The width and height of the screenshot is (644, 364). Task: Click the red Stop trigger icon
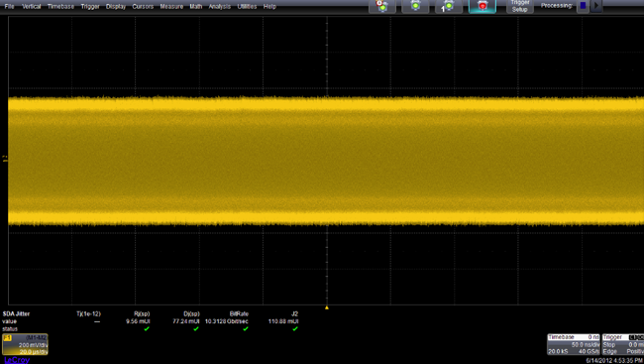(x=483, y=6)
